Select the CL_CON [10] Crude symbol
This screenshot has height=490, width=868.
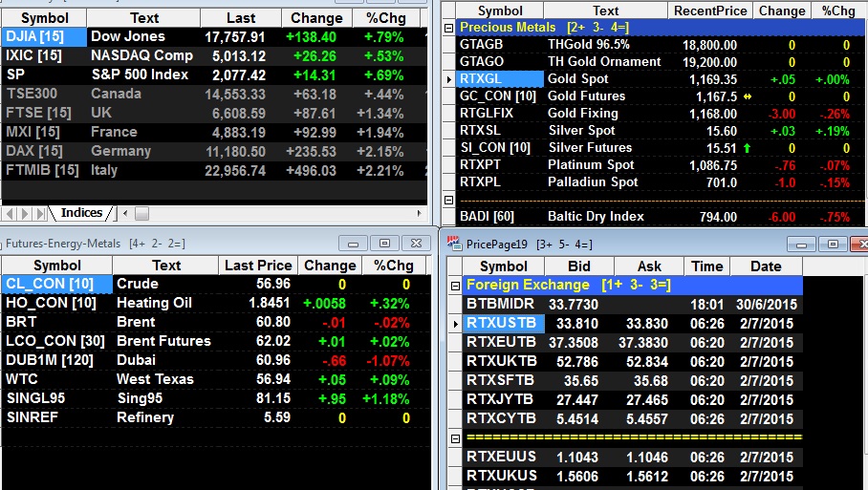coord(57,284)
